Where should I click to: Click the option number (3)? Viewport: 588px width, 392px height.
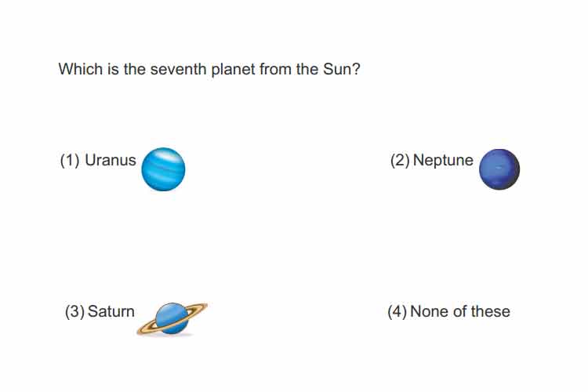point(74,312)
